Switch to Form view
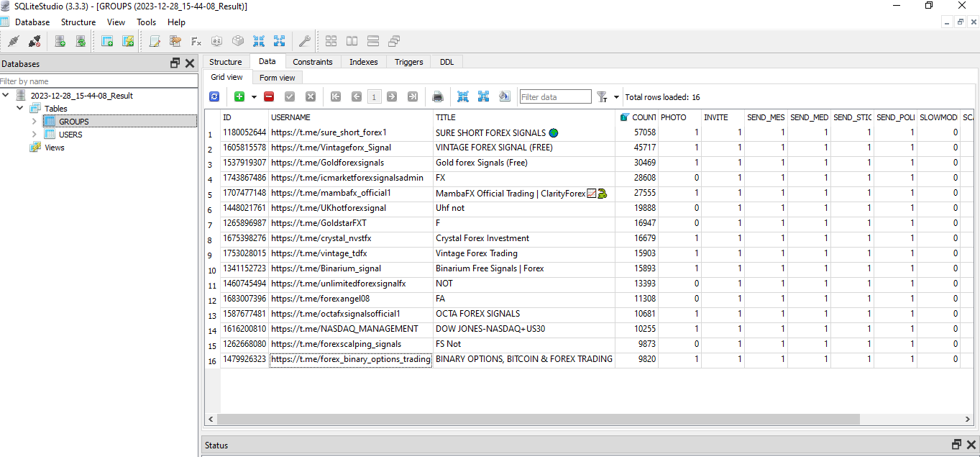The height and width of the screenshot is (457, 980). pos(277,78)
